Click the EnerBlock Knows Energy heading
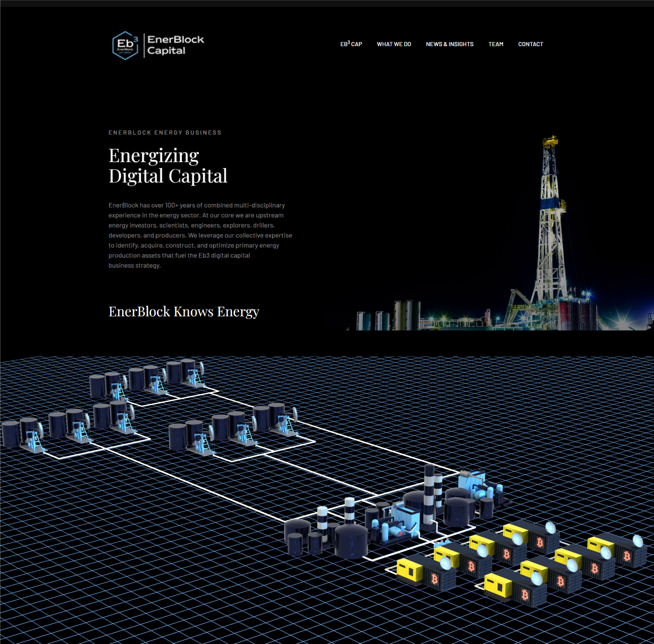The image size is (654, 644). click(184, 311)
